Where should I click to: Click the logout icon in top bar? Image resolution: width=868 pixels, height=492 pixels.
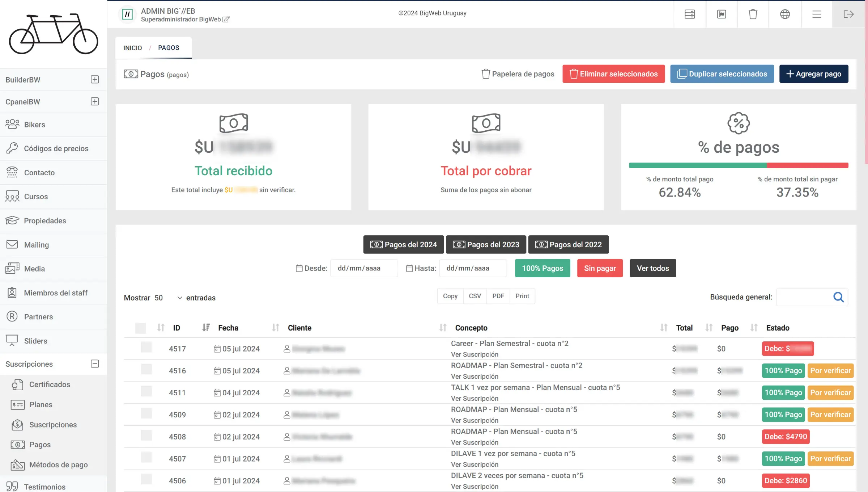coord(848,14)
